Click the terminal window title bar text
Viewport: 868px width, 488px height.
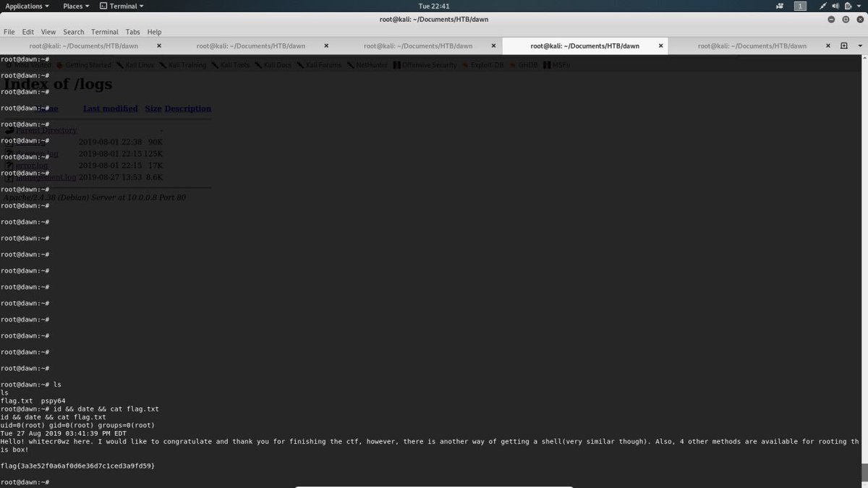[x=434, y=19]
